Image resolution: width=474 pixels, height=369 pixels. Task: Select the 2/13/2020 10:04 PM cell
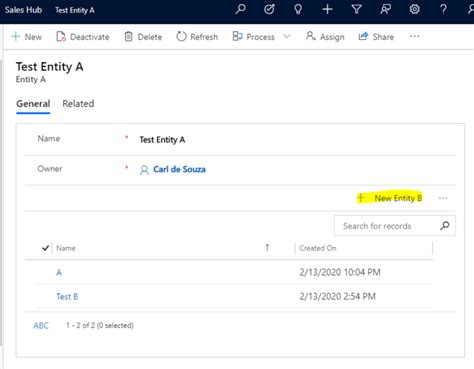340,272
